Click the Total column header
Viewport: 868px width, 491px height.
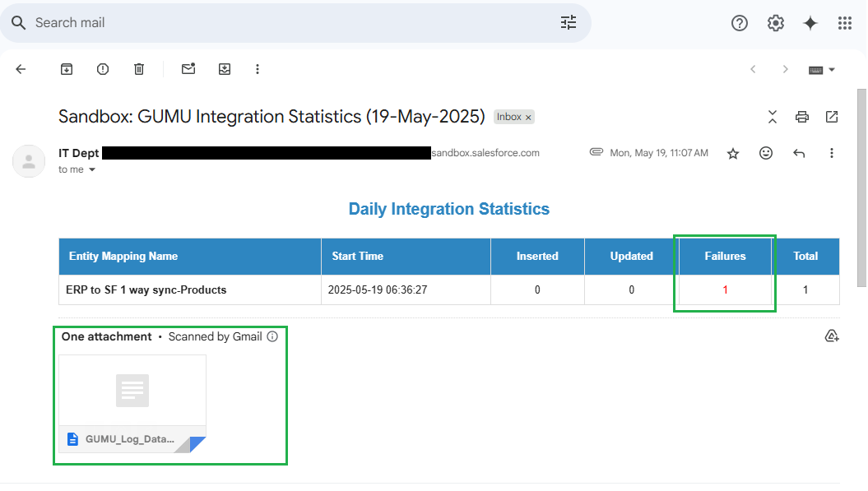[x=805, y=257]
